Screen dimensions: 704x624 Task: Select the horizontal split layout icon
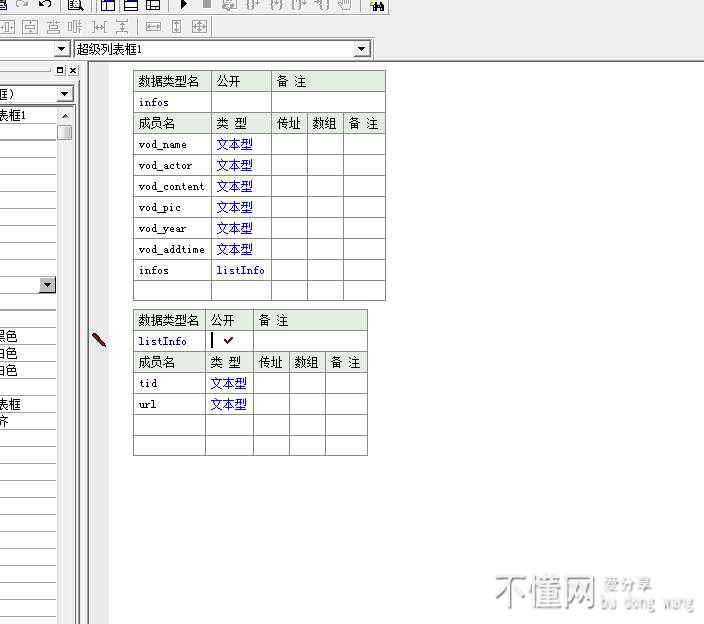tap(131, 5)
